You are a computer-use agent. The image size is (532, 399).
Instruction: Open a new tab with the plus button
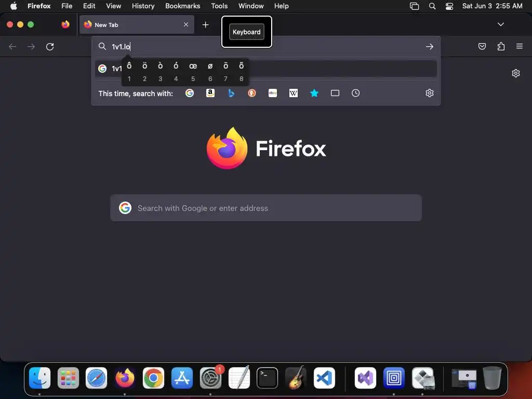205,25
